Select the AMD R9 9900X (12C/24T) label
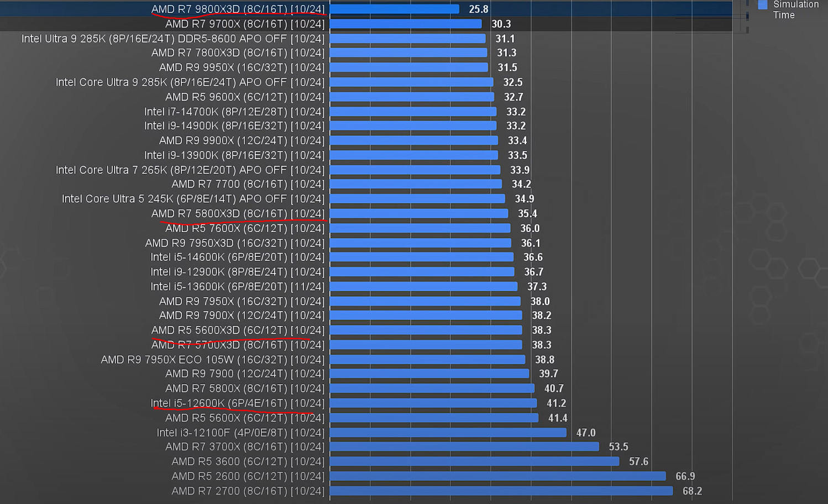This screenshot has width=828, height=504. pos(242,140)
